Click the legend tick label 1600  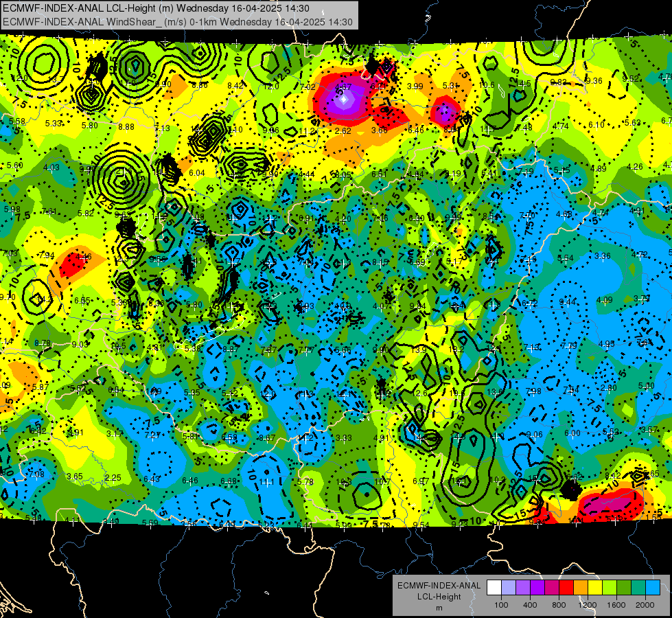616,605
